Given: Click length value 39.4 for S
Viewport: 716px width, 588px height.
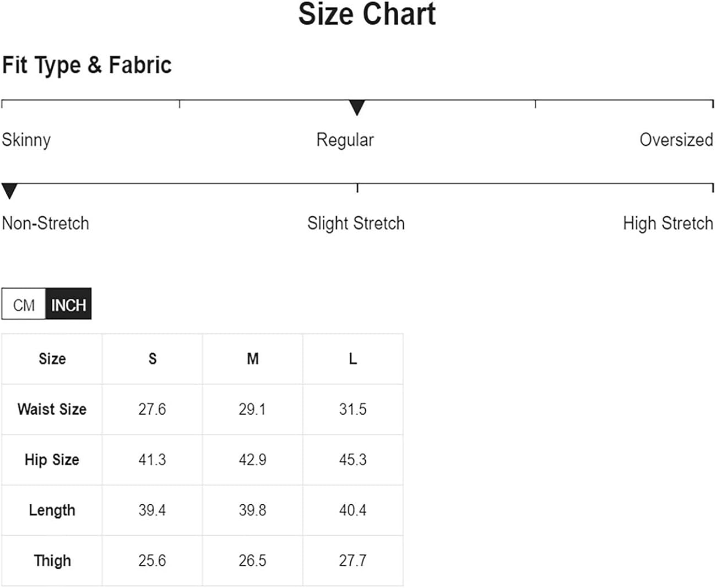Looking at the screenshot, I should point(152,510).
